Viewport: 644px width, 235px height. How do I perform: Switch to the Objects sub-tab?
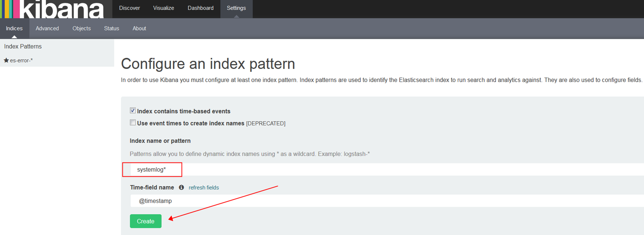point(81,28)
